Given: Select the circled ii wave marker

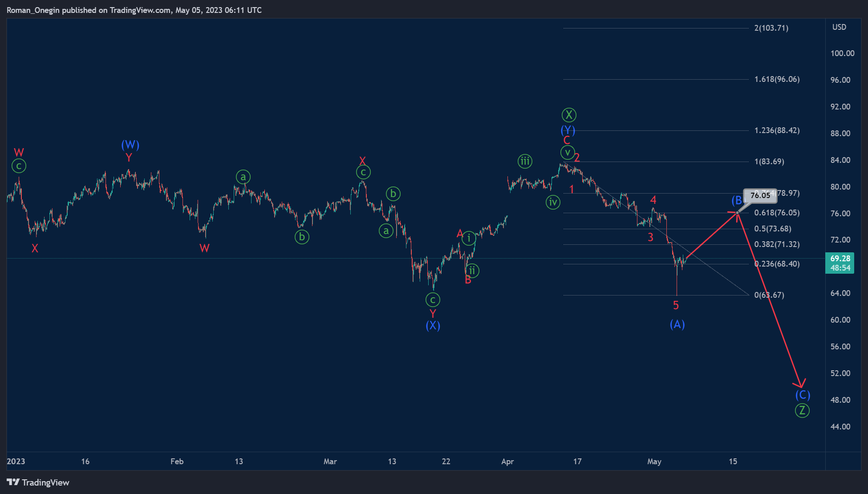Looking at the screenshot, I should (x=472, y=270).
